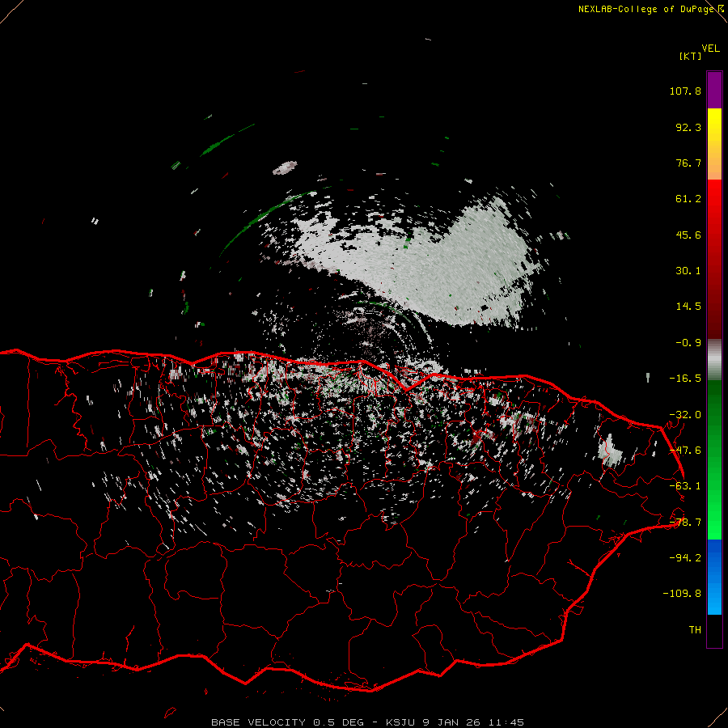Screen dimensions: 728x728
Task: Select the 30.1 legend value
Action: pos(688,271)
